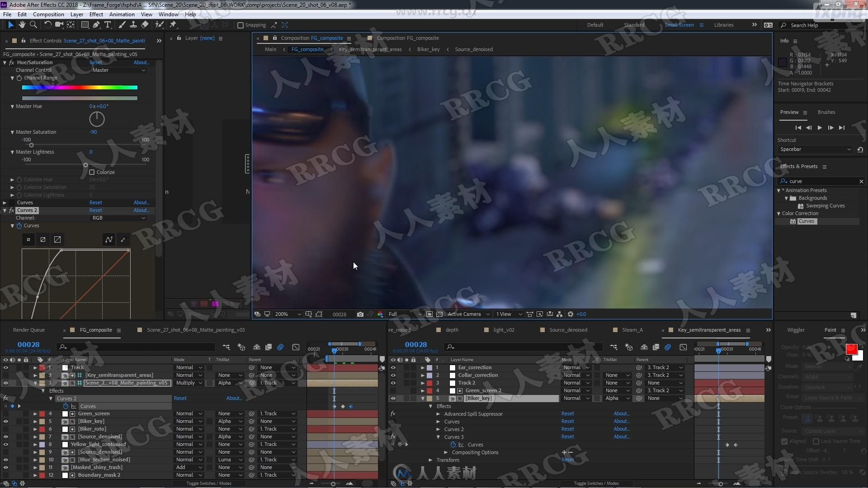Select the Puppet Pin tool
Viewport: 868px width, 488px height.
(173, 25)
